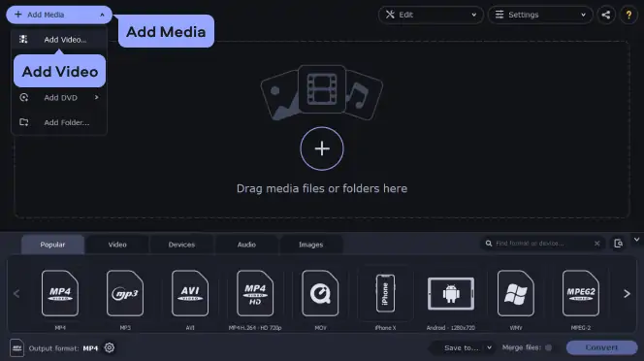Viewport: 644px width, 361px height.
Task: Switch to the Video tab
Action: pos(117,245)
